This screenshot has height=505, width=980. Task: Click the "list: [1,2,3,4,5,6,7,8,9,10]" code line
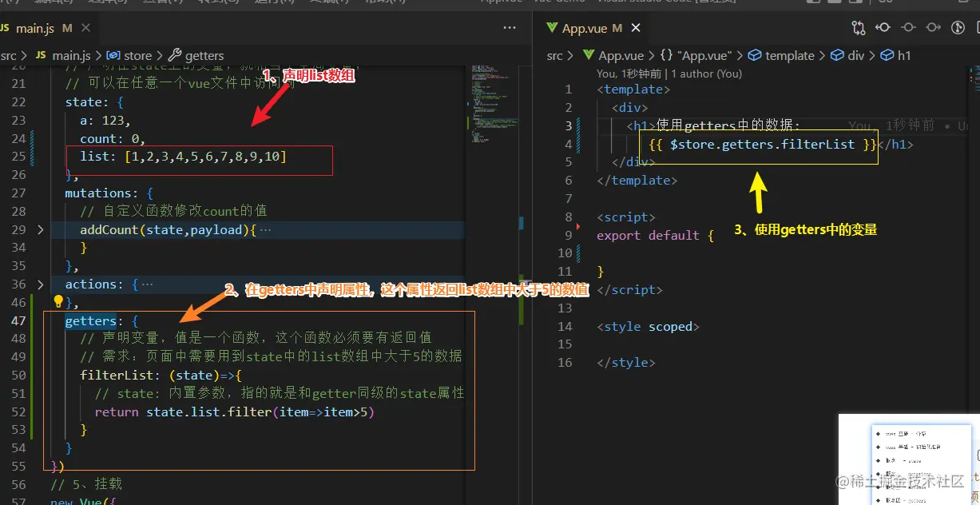[183, 157]
